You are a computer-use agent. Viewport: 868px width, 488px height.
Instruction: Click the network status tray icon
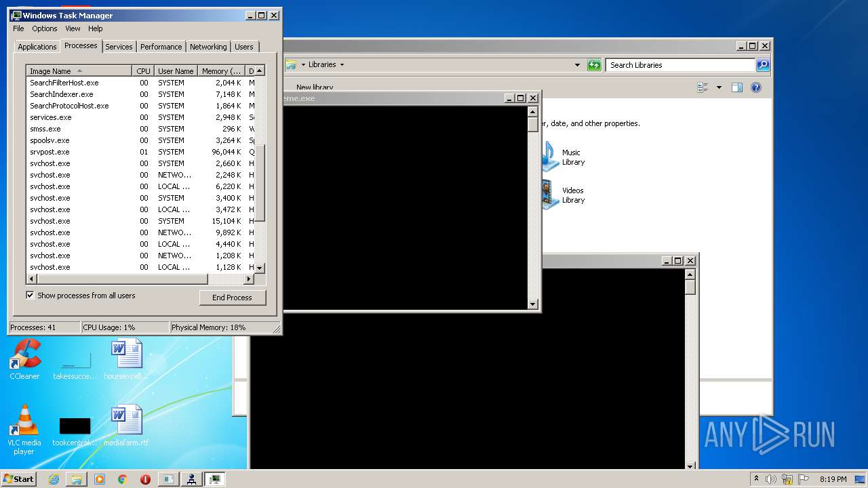click(787, 479)
